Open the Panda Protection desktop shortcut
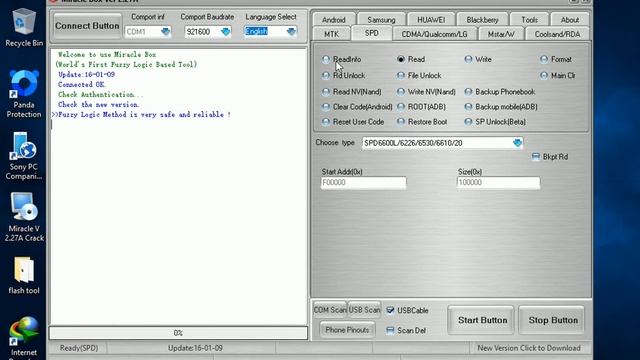This screenshot has height=360, width=640. [24, 94]
